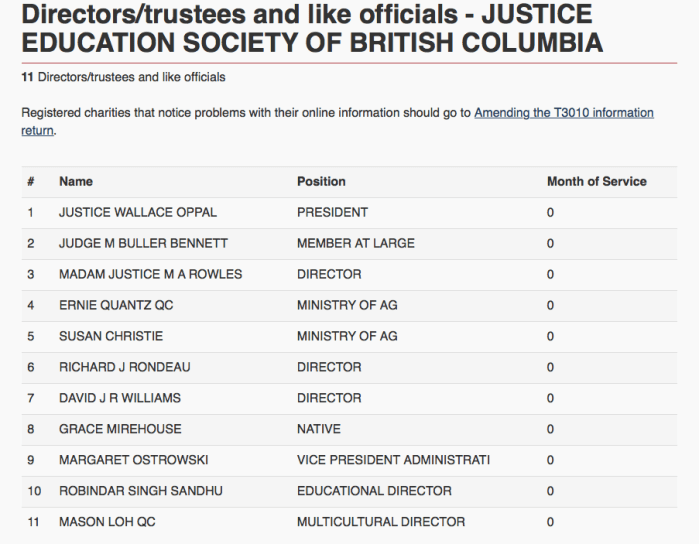The image size is (699, 544).
Task: Select the JUSTICE WALLACE OPPAL name cell
Action: click(138, 212)
